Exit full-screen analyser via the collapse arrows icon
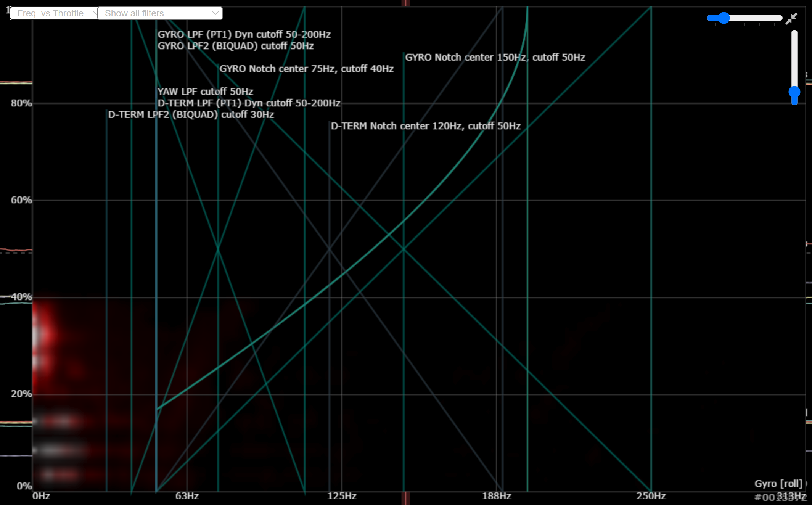Screen dimensions: 812x505 click(791, 18)
